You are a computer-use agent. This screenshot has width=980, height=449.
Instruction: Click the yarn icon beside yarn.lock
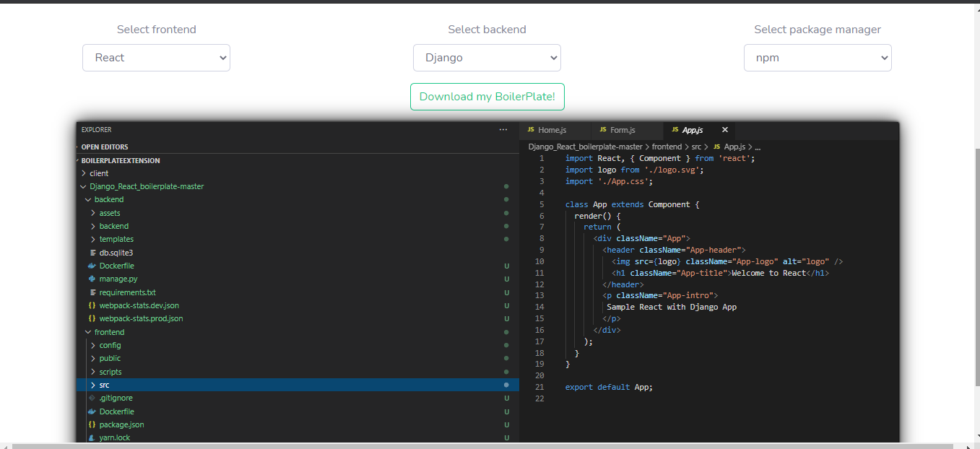click(92, 437)
